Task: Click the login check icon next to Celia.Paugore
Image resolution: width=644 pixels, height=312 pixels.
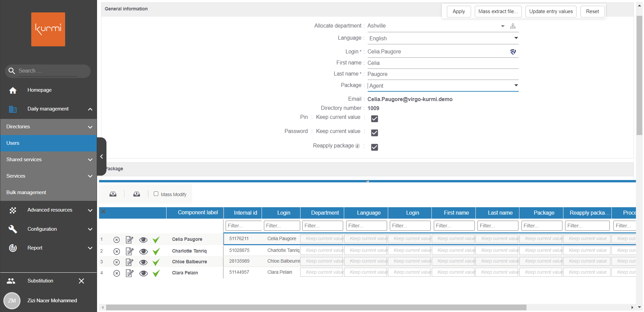Action: pos(513,52)
